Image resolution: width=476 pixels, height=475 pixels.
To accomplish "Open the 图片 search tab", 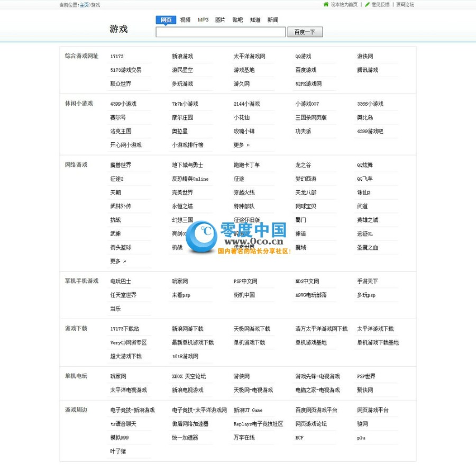I will [x=221, y=20].
